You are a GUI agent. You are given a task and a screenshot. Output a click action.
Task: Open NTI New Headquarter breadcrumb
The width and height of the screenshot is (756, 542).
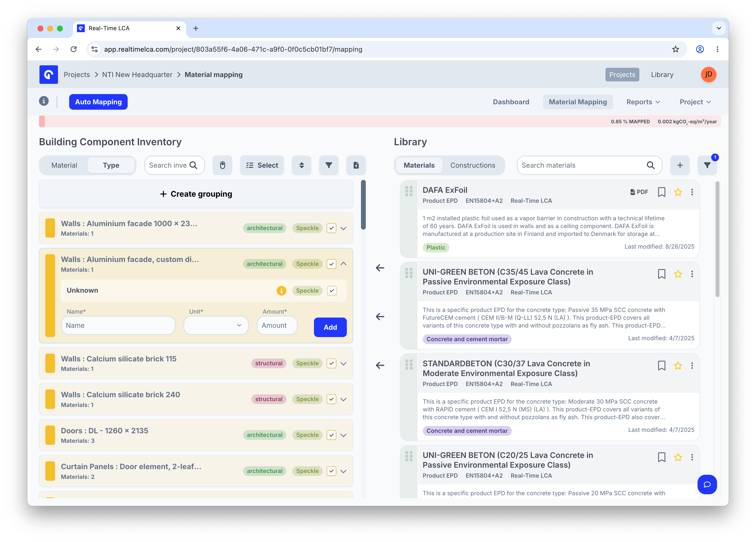point(137,74)
